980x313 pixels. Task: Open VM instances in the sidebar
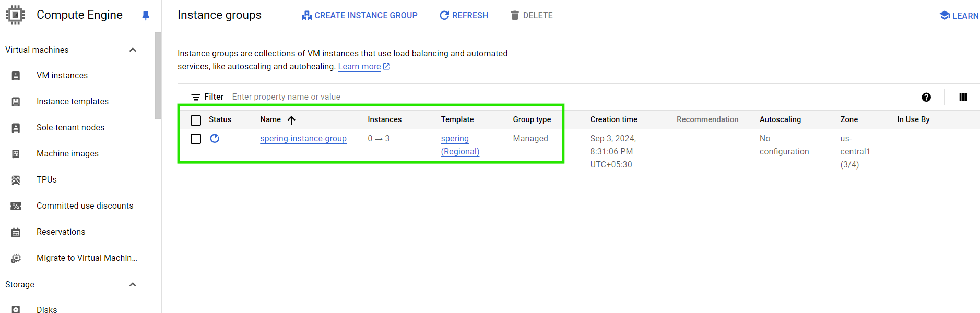click(x=62, y=76)
